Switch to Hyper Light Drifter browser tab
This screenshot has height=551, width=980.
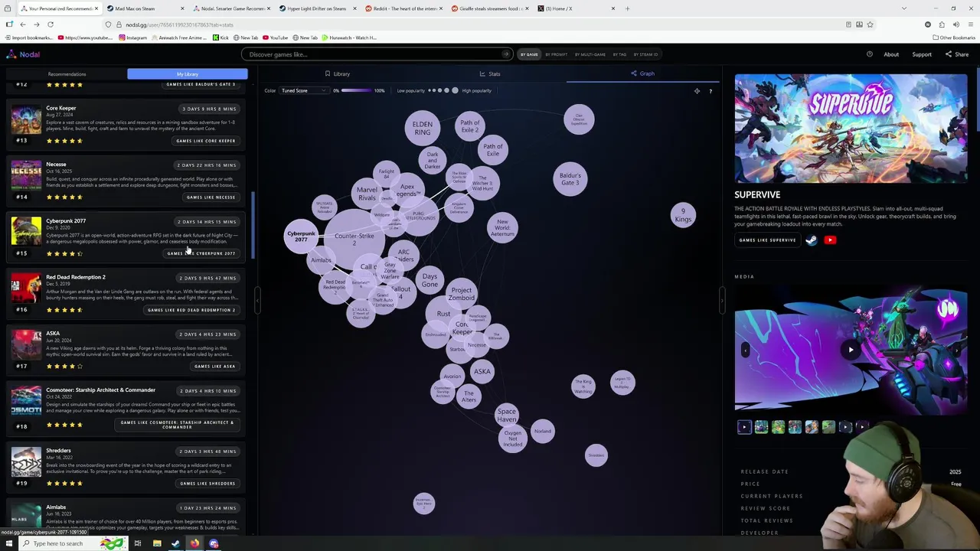coord(318,8)
